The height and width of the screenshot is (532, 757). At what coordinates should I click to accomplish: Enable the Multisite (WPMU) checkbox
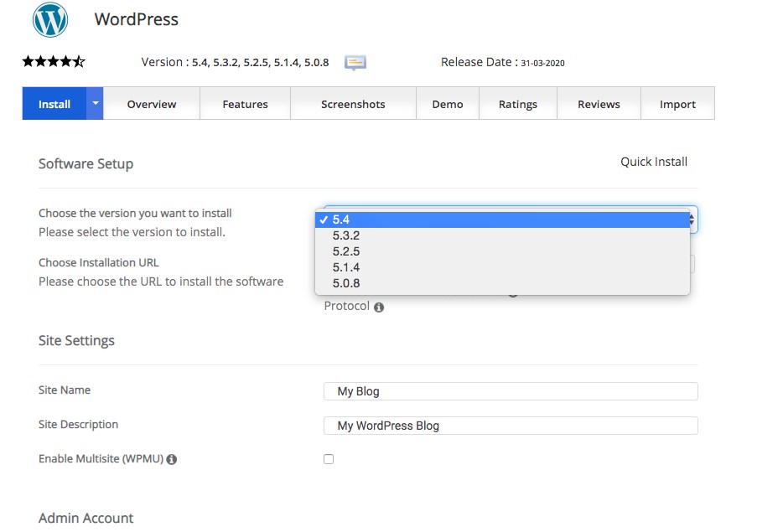[x=329, y=459]
